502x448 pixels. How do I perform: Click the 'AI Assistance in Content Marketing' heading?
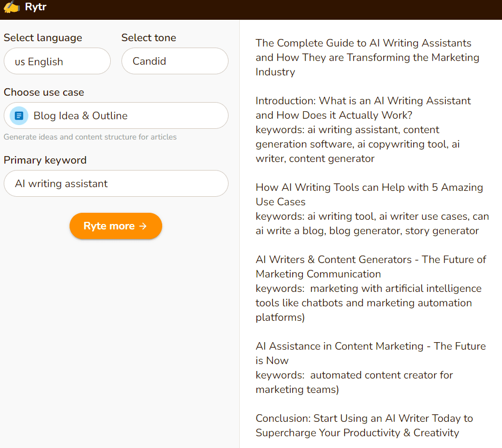[x=370, y=353]
